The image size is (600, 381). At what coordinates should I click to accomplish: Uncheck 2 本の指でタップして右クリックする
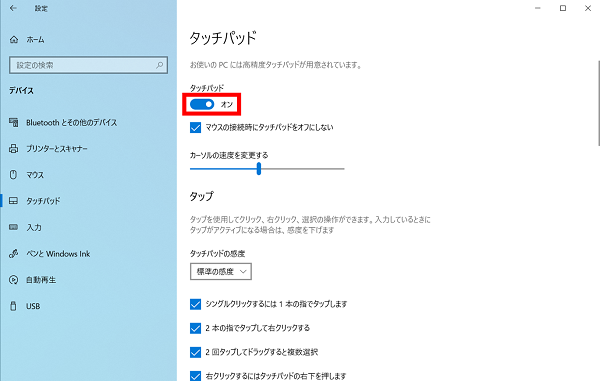point(196,328)
